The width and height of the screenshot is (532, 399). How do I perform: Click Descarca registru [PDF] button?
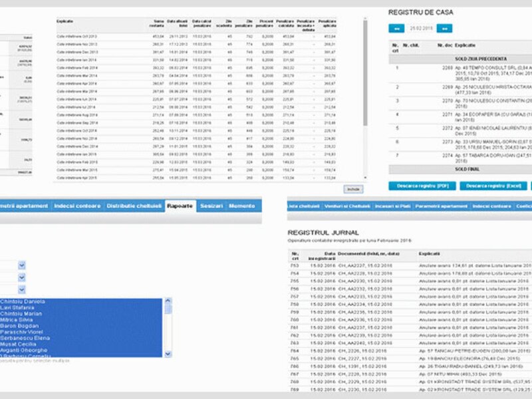[x=422, y=186]
